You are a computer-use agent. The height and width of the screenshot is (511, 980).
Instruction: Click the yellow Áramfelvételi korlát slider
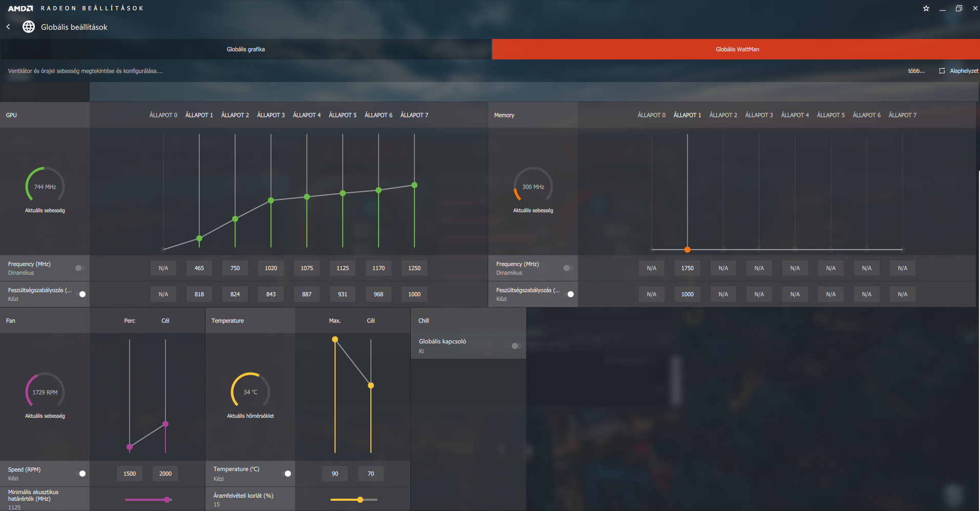354,500
